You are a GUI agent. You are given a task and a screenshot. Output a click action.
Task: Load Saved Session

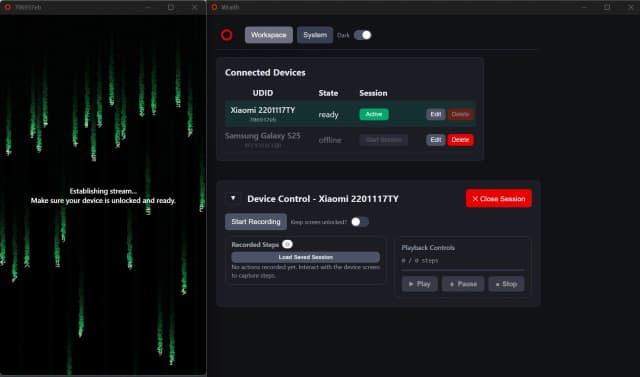point(306,257)
